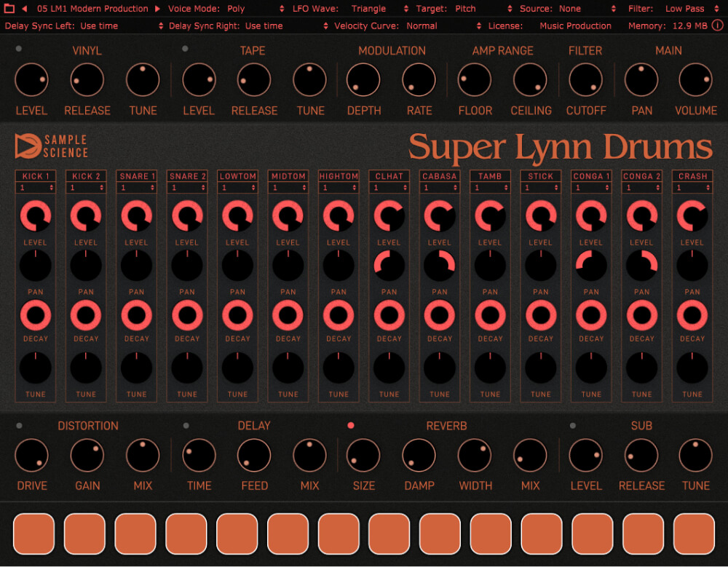Screen dimensions: 728x567
Task: Click the AMP RANGE FLOOR knob
Action: (475, 80)
